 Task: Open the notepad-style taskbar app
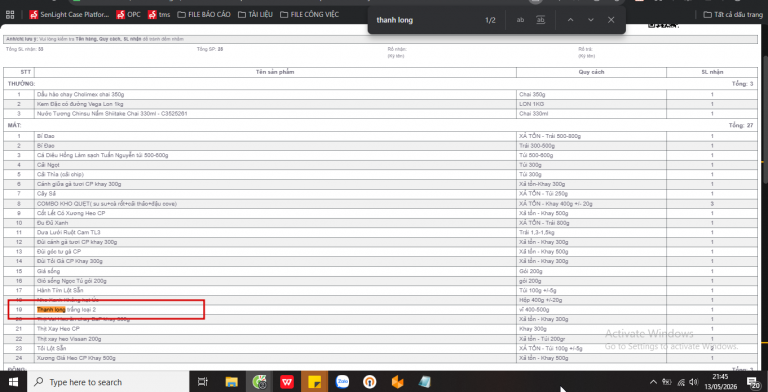click(x=425, y=382)
